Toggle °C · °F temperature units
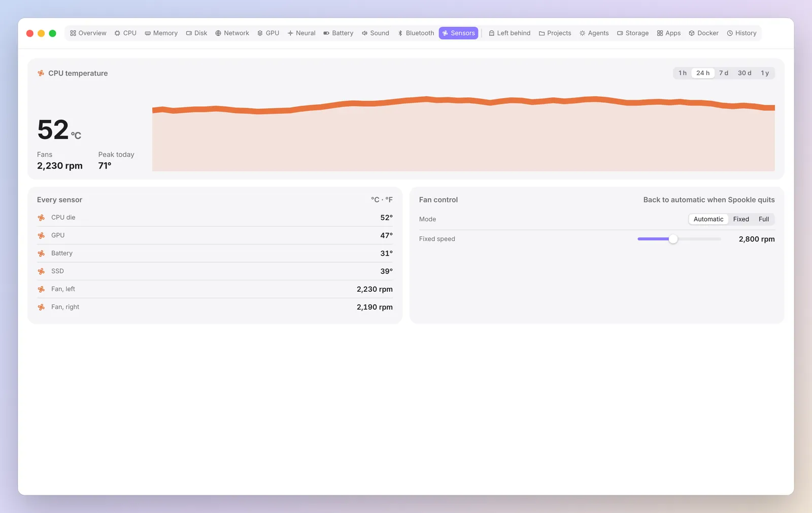This screenshot has width=812, height=513. click(x=382, y=200)
